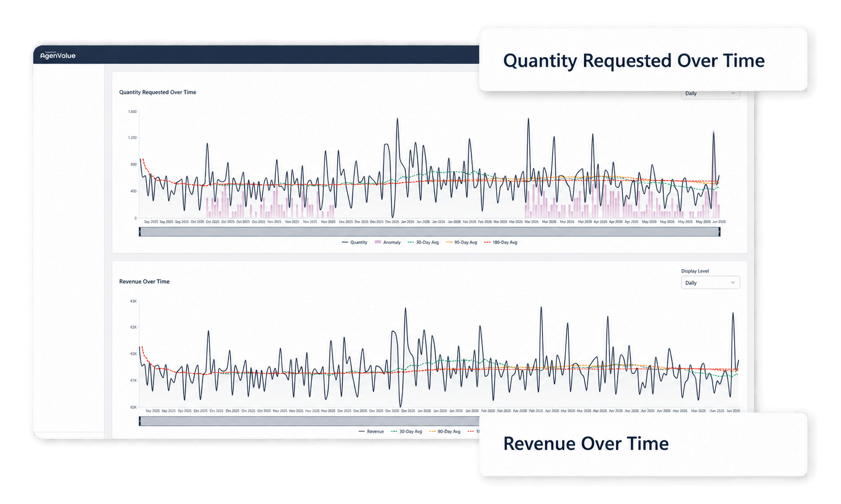841x504 pixels.
Task: Click the AgenValue logo in header
Action: point(58,55)
